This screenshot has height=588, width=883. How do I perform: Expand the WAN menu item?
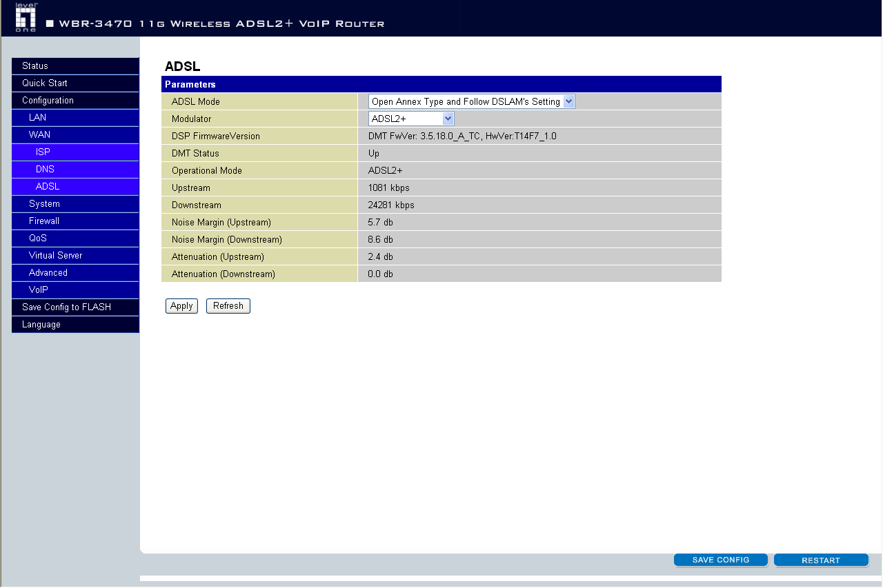point(75,135)
